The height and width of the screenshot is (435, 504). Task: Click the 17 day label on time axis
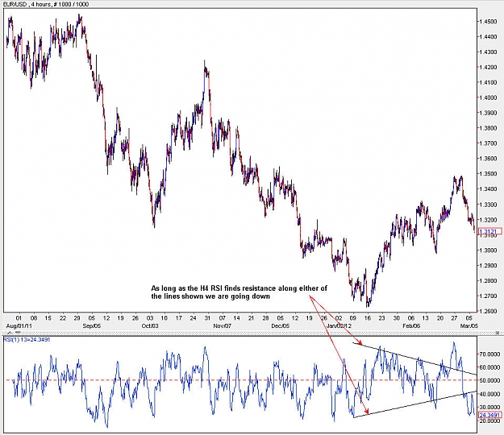[x=179, y=318]
